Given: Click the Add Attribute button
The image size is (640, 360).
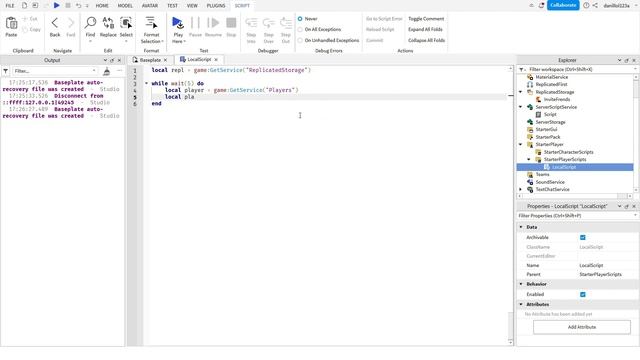Looking at the screenshot, I should click(582, 327).
